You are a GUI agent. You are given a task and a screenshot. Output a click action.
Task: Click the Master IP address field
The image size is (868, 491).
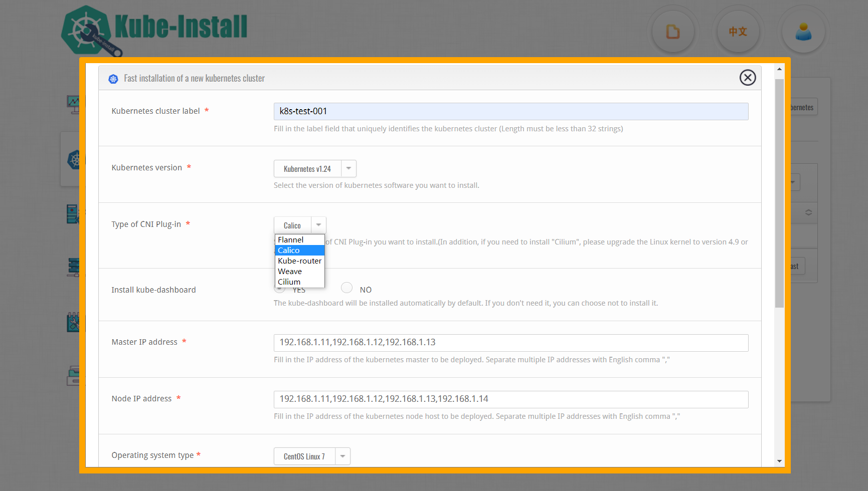pyautogui.click(x=511, y=343)
